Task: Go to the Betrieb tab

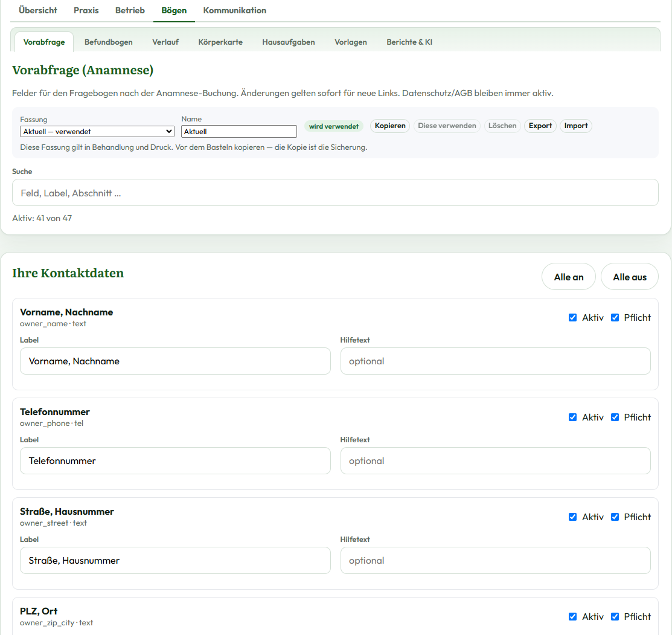Action: click(x=130, y=10)
